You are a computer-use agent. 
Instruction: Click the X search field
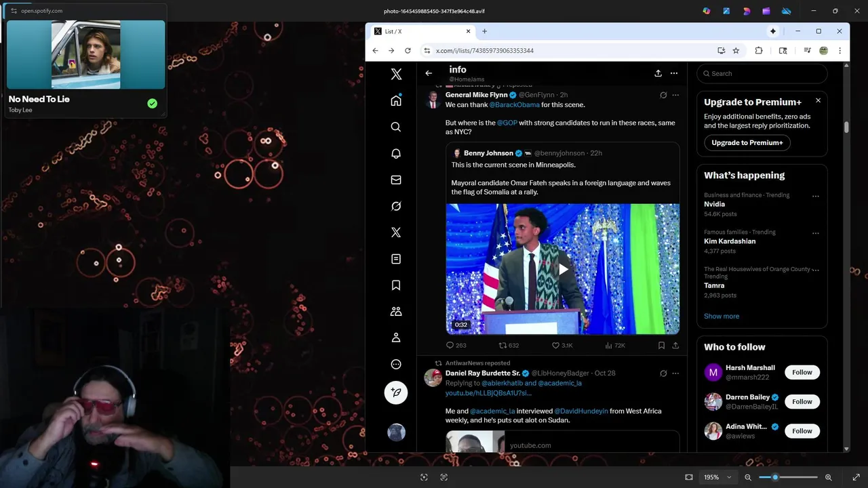(x=762, y=73)
